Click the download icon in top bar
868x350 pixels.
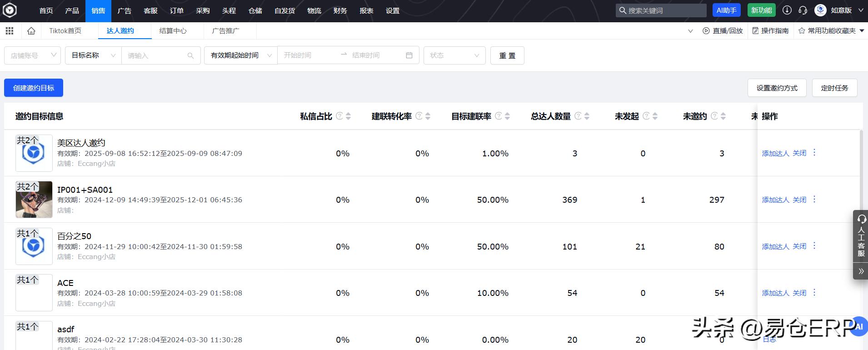787,10
